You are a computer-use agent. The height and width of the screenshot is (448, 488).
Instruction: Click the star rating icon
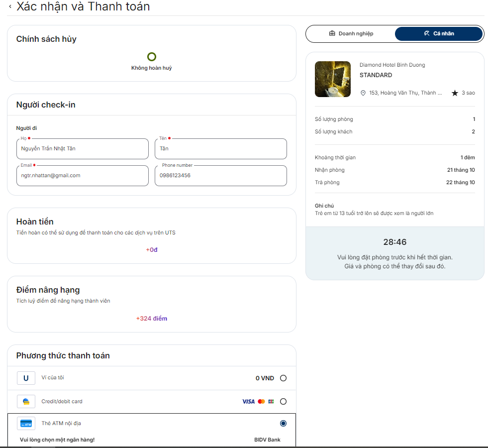[455, 93]
